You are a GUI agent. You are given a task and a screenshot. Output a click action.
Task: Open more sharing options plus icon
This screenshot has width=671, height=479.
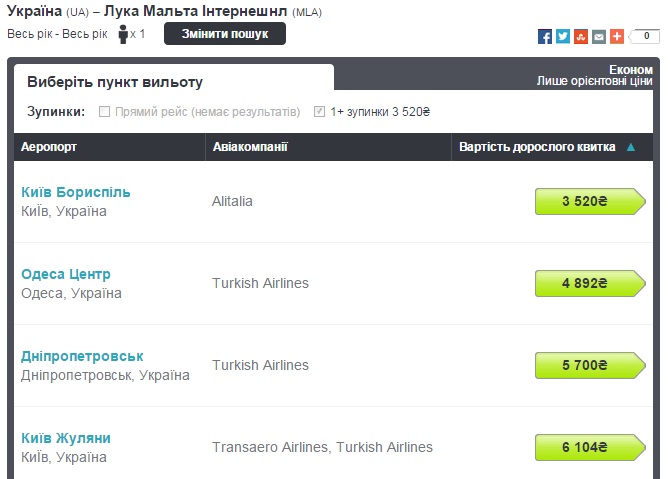(617, 37)
